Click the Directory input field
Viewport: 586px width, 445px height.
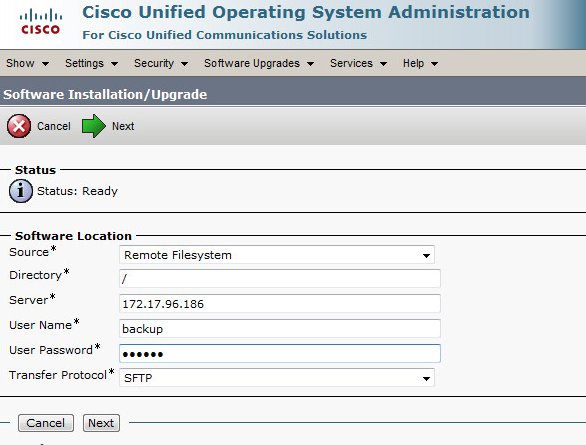(280, 279)
